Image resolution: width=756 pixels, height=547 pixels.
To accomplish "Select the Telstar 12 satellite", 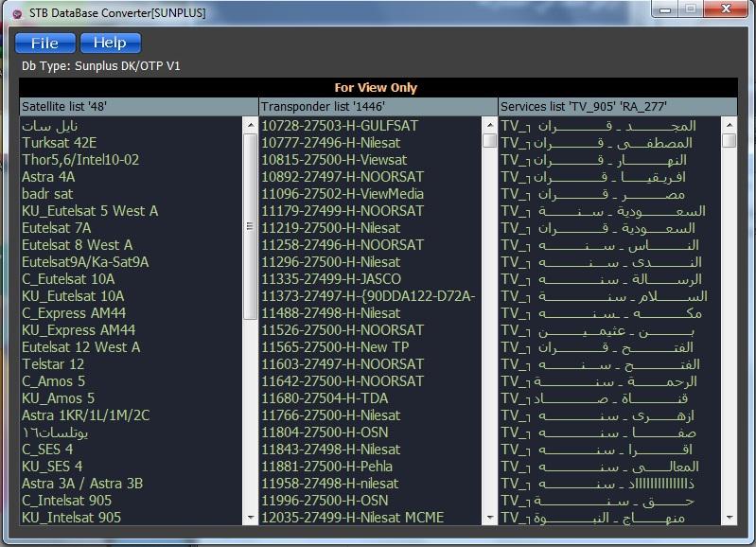I will 131,364.
